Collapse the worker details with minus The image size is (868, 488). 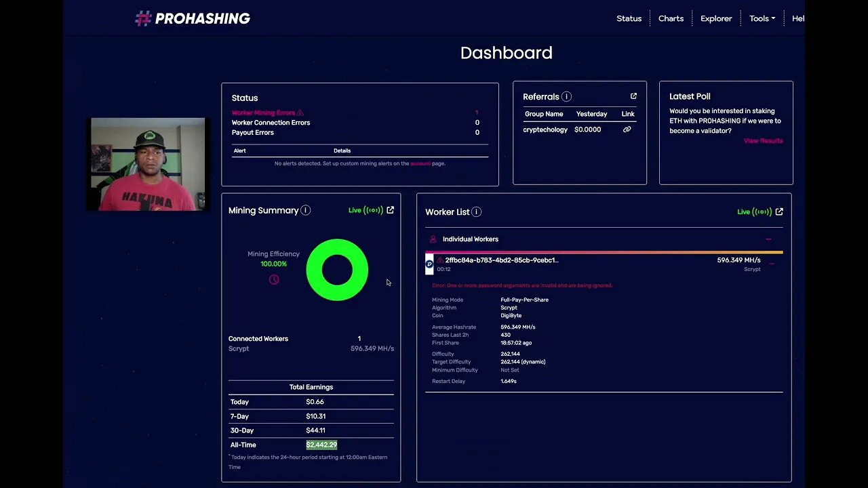[x=771, y=264]
